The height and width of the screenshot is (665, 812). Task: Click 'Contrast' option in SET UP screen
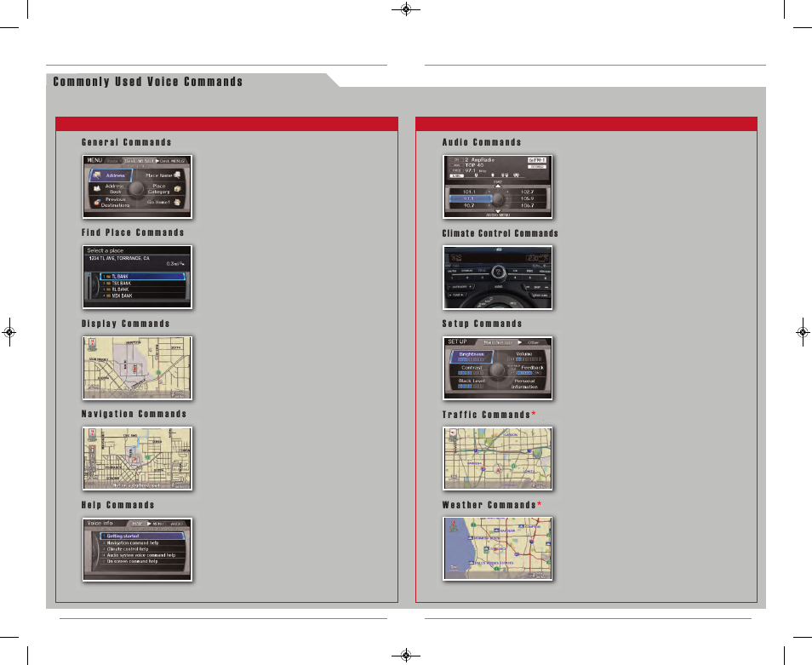[472, 370]
